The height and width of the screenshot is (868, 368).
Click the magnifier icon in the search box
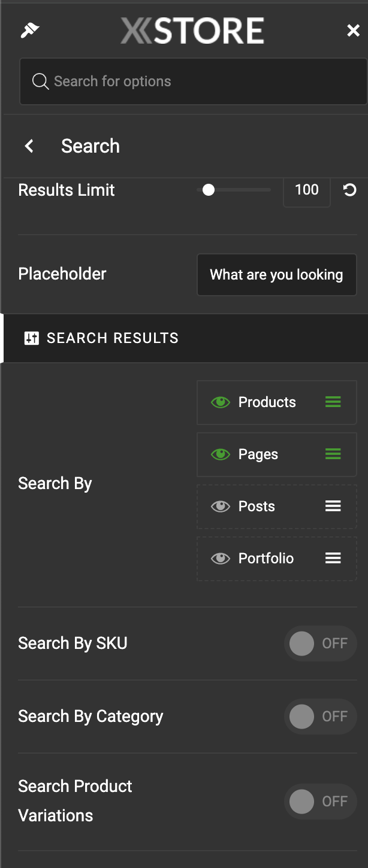coord(40,81)
